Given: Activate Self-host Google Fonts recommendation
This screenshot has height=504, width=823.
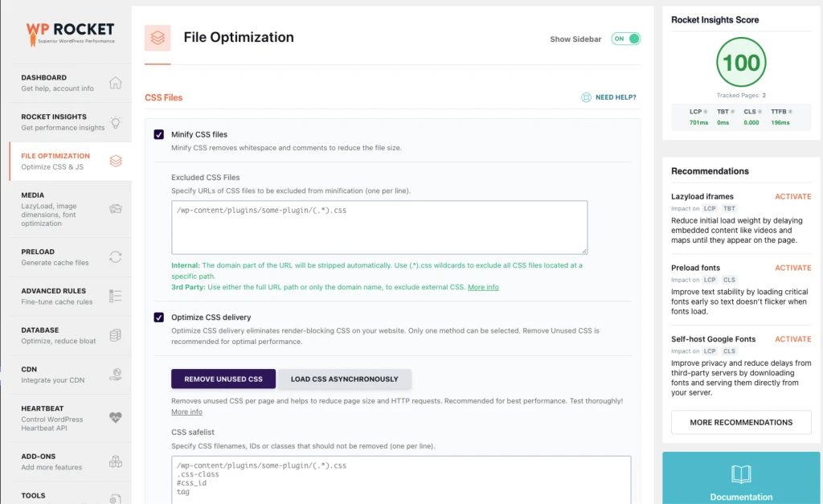Looking at the screenshot, I should pyautogui.click(x=793, y=339).
